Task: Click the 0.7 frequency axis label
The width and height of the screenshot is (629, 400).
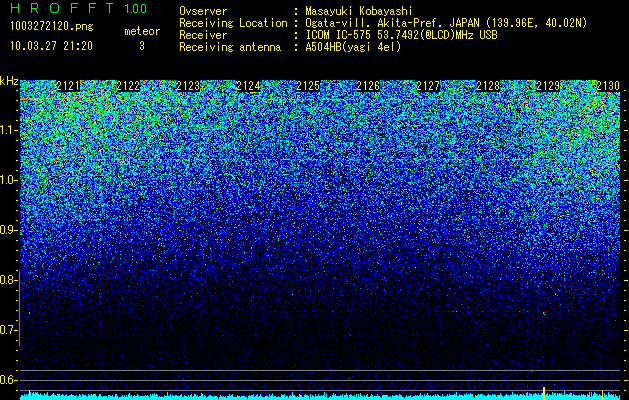Action: [x=8, y=330]
